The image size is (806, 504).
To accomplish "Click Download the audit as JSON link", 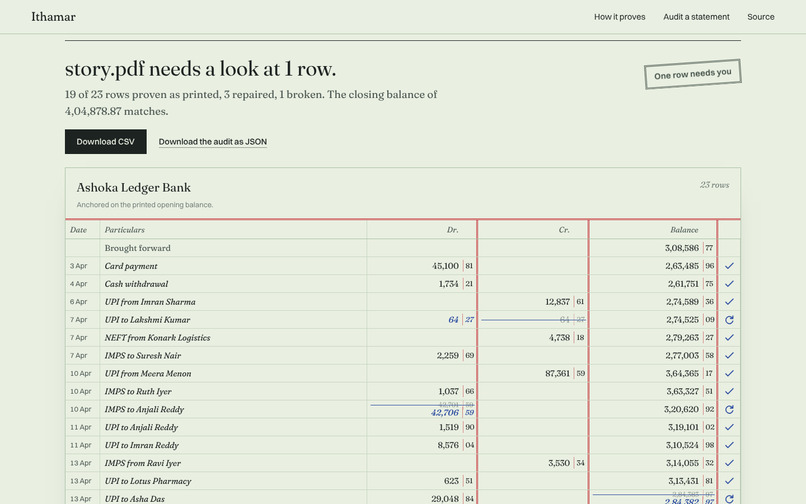I will [x=213, y=142].
